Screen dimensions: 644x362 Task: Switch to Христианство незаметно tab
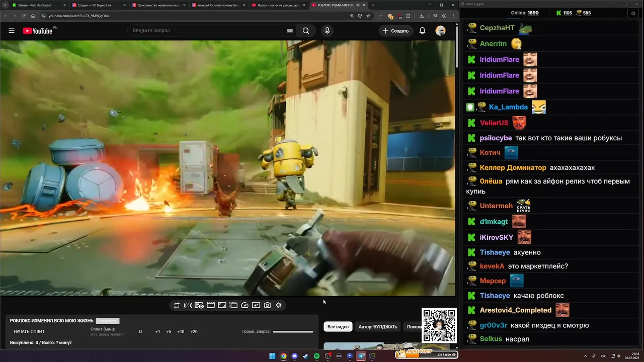click(159, 5)
